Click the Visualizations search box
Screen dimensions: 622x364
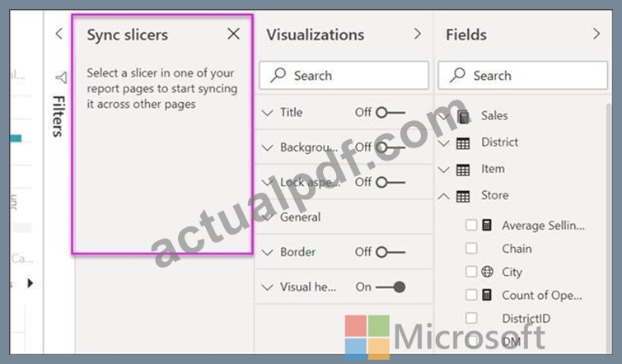point(344,75)
